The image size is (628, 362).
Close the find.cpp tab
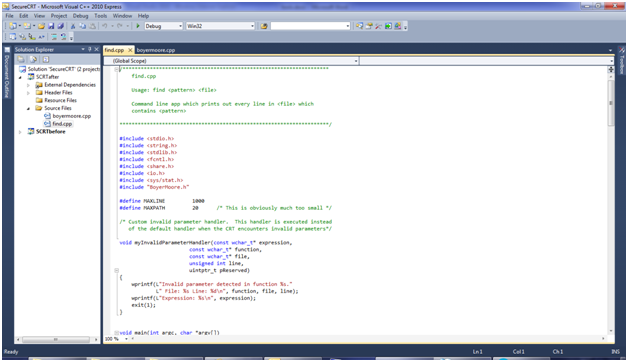(x=130, y=50)
